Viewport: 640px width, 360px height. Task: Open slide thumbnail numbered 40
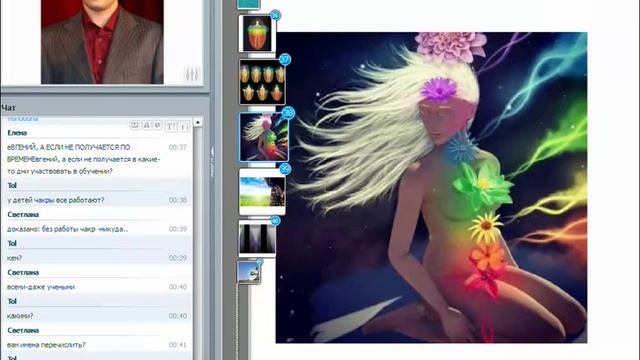pos(257,239)
